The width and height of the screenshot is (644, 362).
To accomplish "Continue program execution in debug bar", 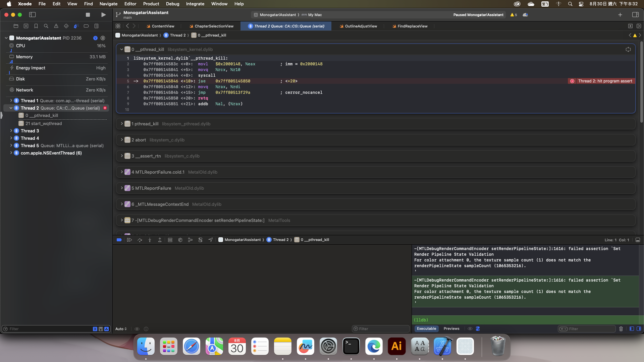I will tap(129, 240).
